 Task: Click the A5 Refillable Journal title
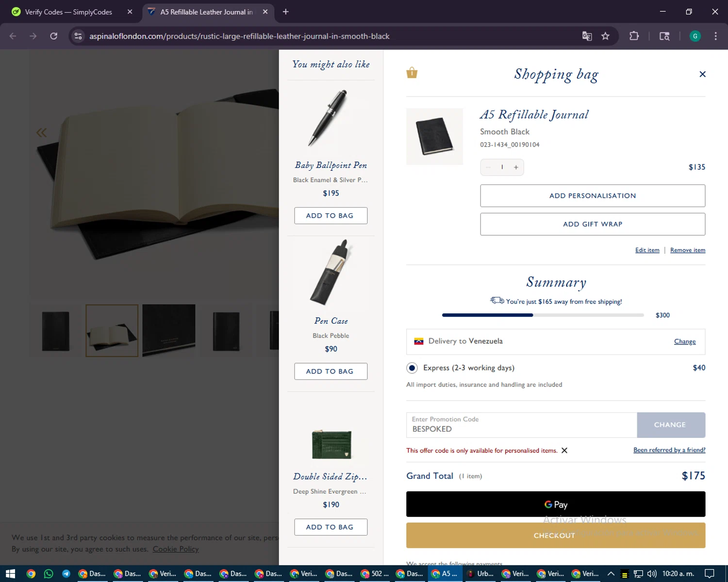[x=534, y=115]
